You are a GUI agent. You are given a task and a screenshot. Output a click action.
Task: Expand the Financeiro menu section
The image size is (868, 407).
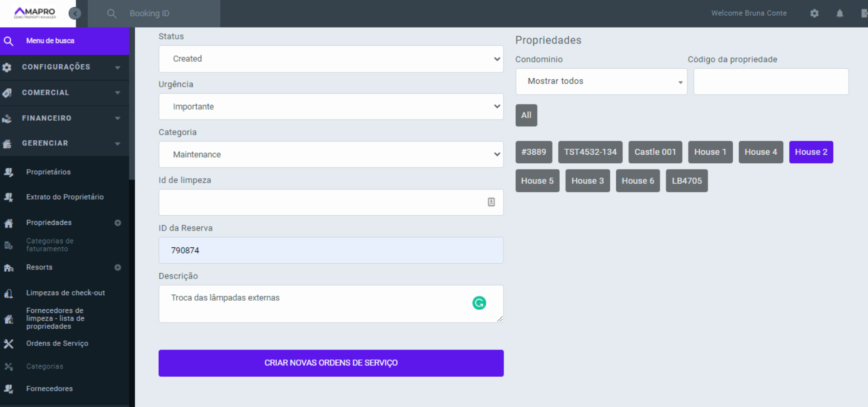coord(64,118)
